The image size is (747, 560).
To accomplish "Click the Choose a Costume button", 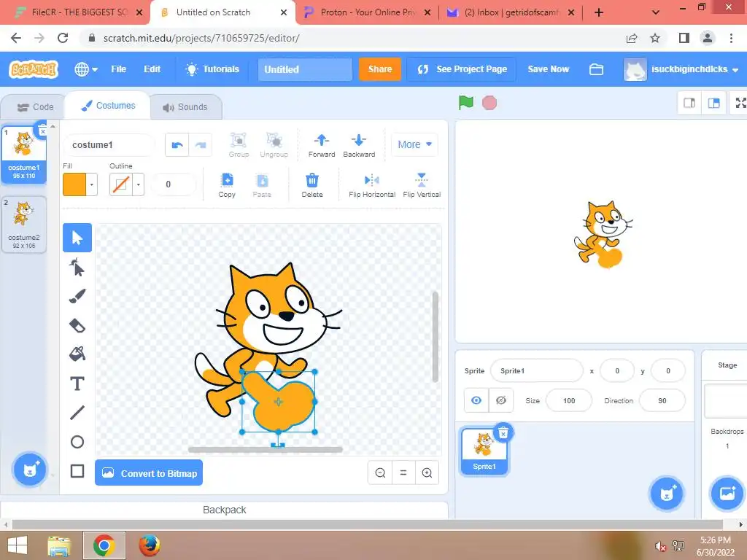I will [x=29, y=470].
